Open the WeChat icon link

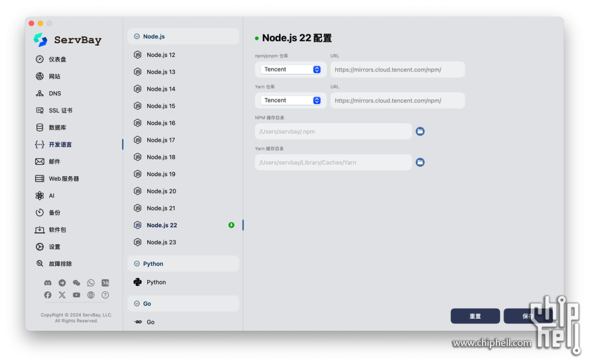click(x=76, y=283)
